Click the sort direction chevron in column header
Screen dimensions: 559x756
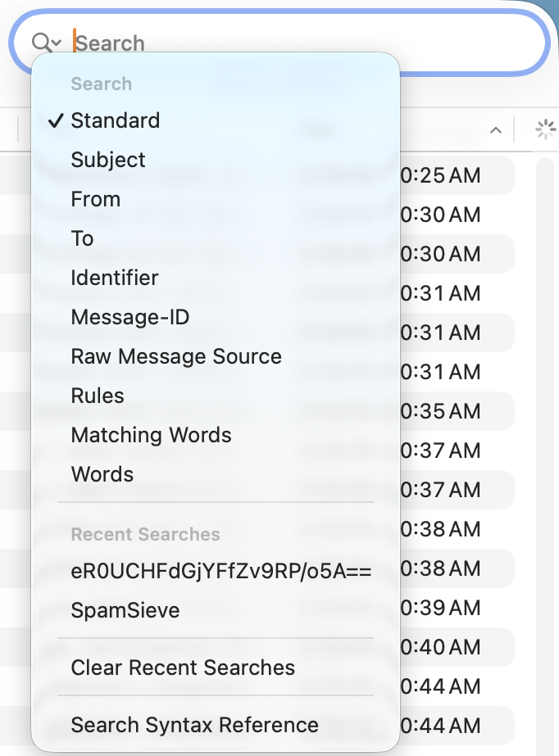coord(495,129)
